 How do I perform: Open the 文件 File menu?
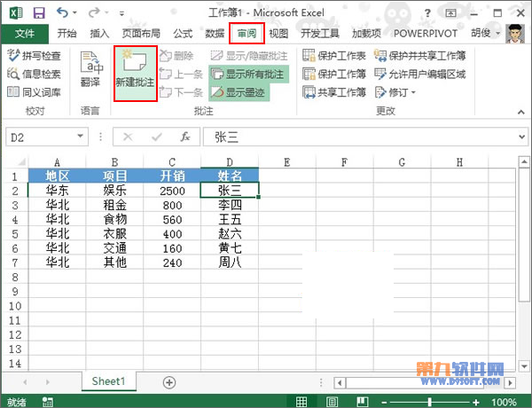(x=25, y=34)
